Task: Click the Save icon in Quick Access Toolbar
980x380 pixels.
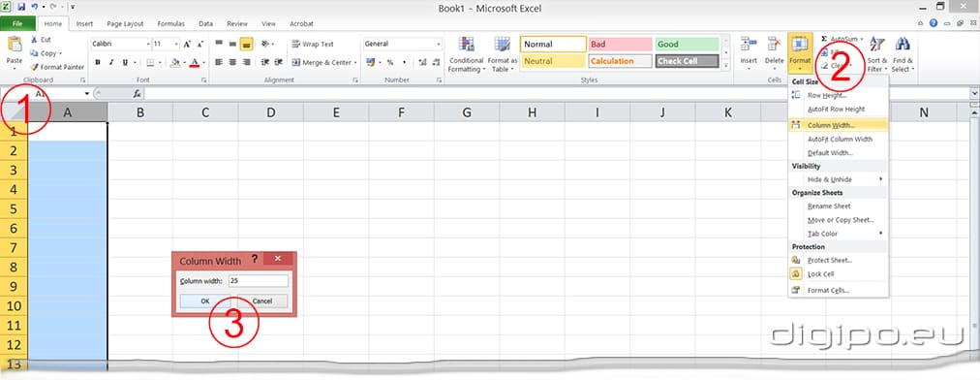Action: (x=21, y=7)
